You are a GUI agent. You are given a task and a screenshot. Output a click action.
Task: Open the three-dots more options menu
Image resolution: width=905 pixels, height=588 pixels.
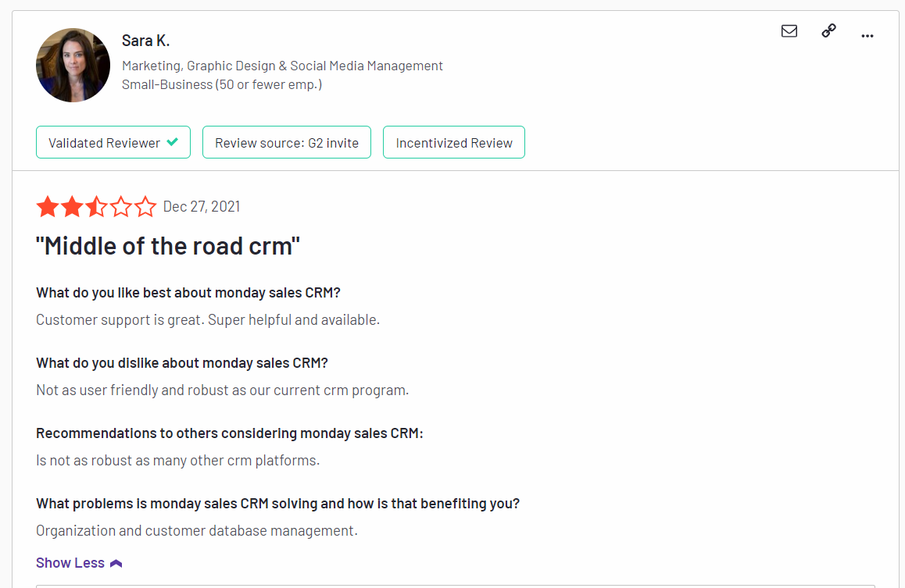tap(867, 36)
